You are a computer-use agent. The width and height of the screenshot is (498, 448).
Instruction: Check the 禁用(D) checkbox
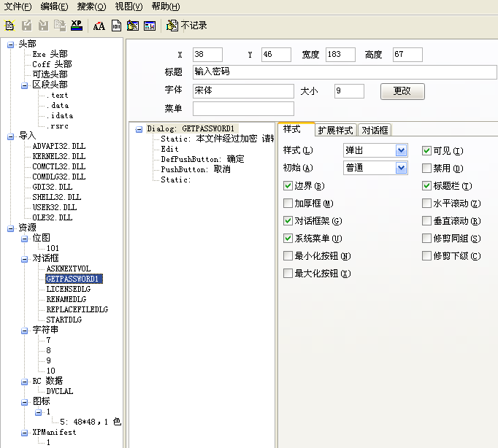[426, 168]
